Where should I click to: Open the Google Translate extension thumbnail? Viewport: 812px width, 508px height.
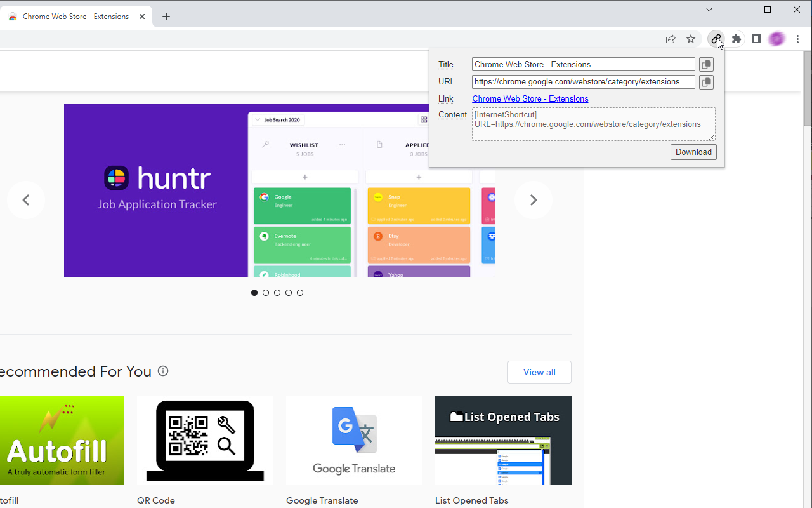point(353,441)
